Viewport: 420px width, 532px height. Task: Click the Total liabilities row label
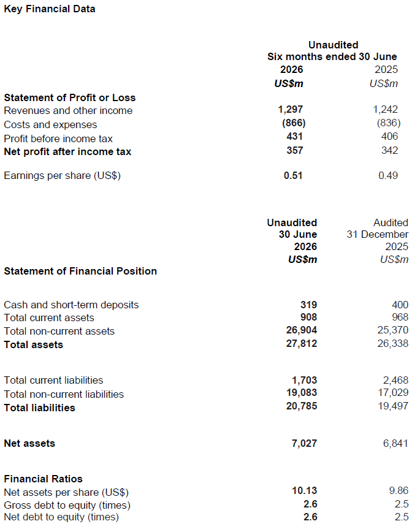pyautogui.click(x=39, y=408)
